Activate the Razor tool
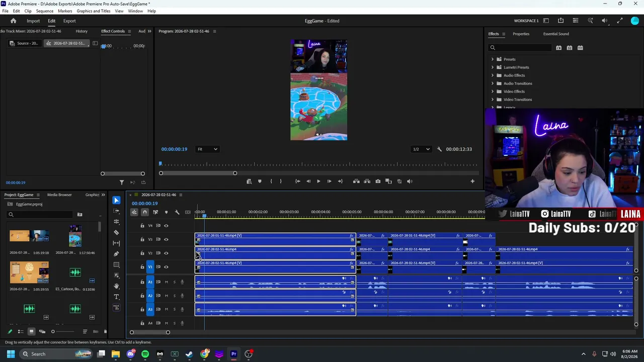This screenshot has height=362, width=644. 116,232
